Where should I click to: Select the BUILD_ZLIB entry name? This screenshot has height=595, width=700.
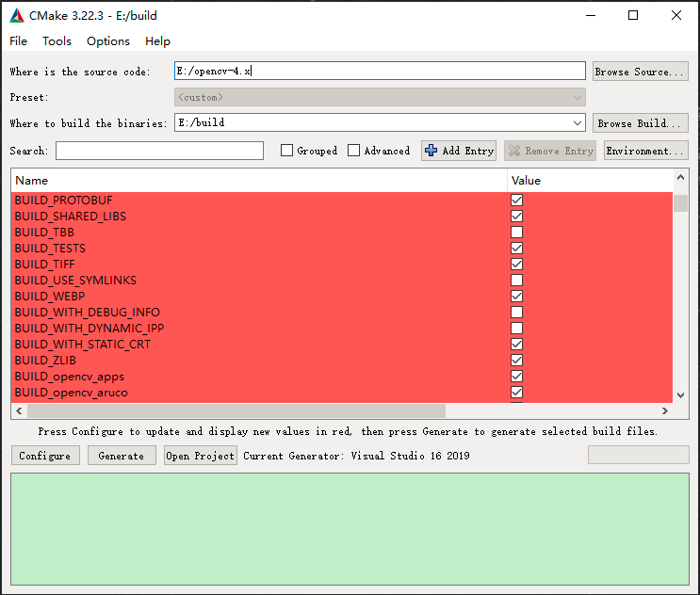[45, 361]
